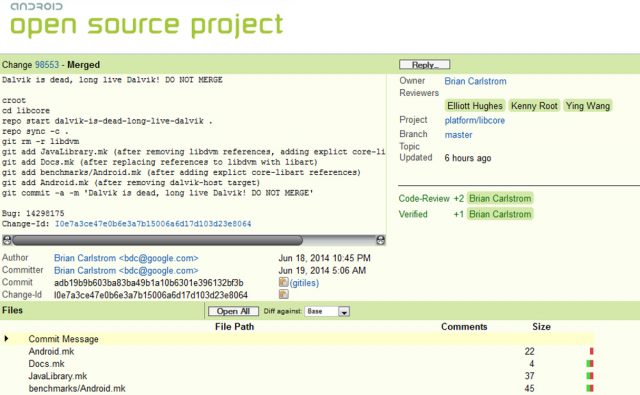Open platform/libcore project link
Image resolution: width=640 pixels, height=395 pixels.
[475, 120]
